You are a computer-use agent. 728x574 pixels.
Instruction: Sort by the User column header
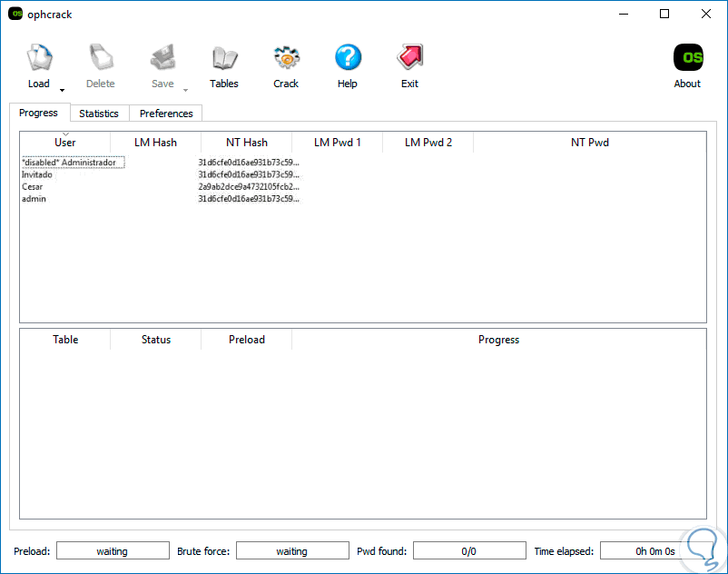65,143
